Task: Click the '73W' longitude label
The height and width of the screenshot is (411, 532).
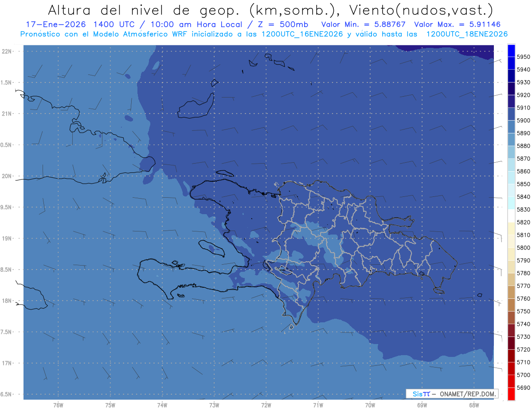Action: pos(214,405)
